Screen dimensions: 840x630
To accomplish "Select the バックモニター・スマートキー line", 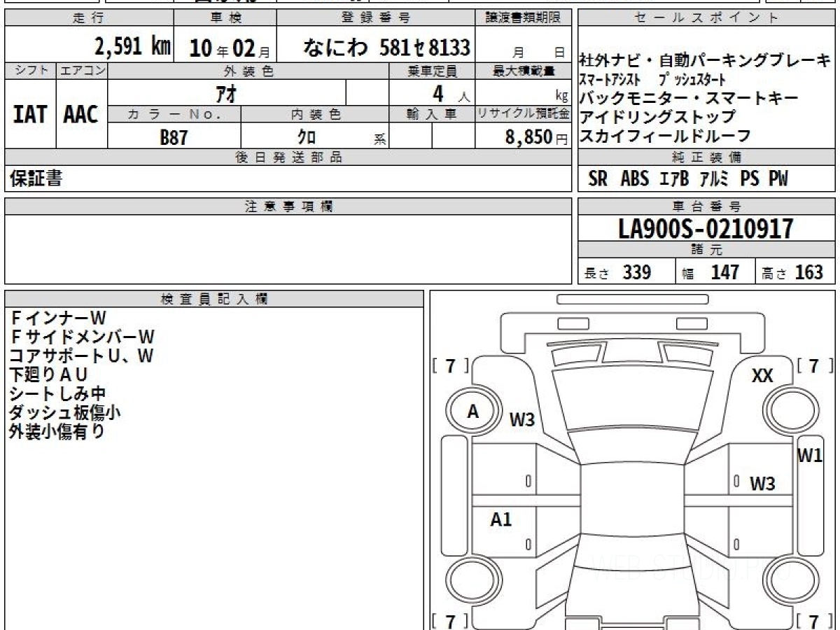I will [689, 98].
